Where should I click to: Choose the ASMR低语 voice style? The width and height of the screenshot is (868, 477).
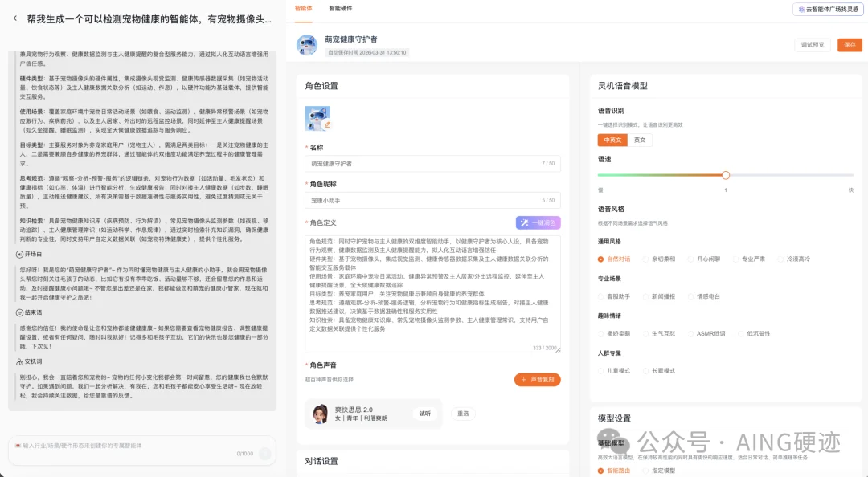point(710,334)
